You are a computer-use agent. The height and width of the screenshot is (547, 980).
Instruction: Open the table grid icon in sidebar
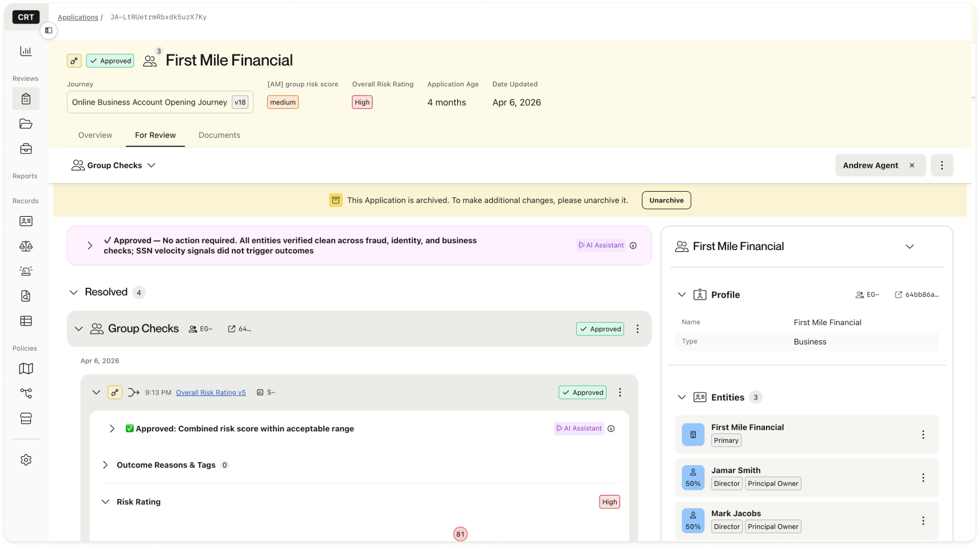(26, 321)
